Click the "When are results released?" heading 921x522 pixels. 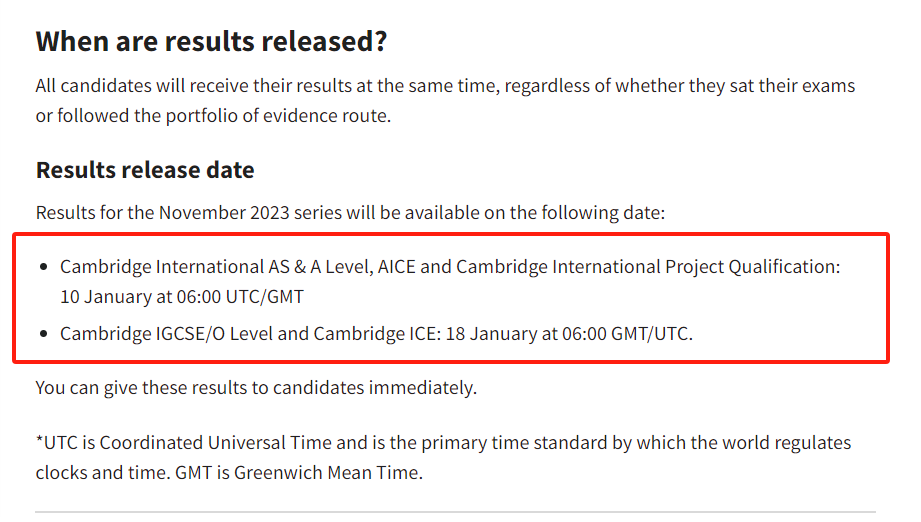click(x=211, y=42)
